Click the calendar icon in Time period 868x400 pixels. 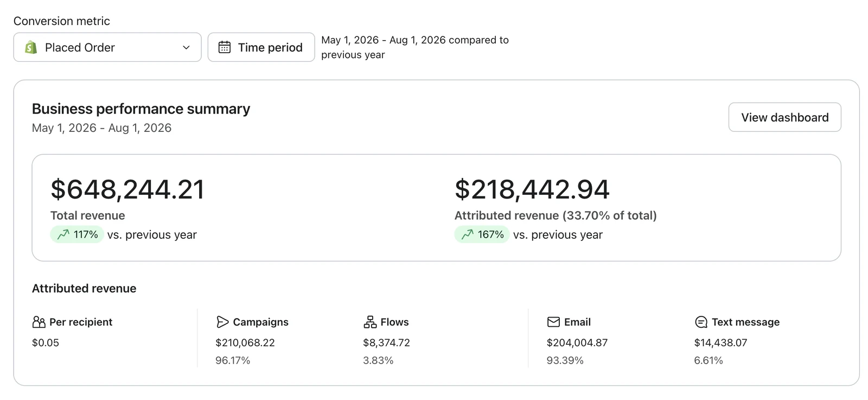click(x=225, y=47)
